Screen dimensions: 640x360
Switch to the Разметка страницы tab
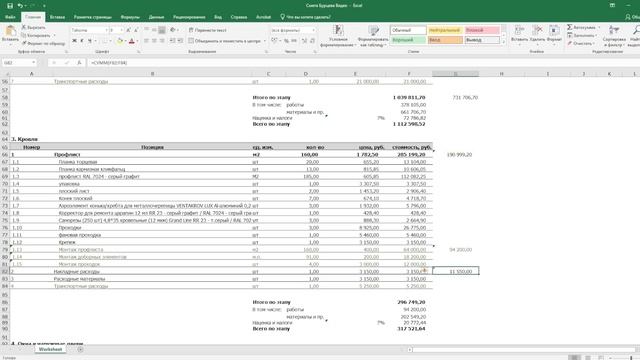(93, 17)
